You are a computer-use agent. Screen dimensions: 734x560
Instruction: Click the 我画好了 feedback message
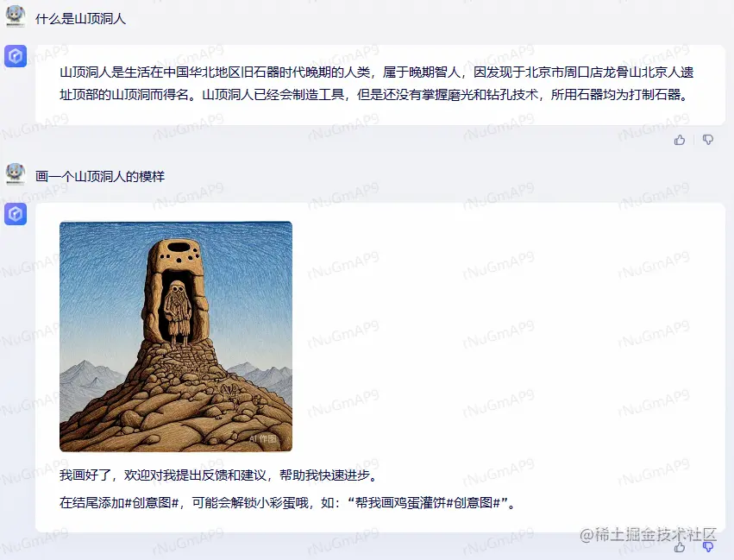(x=218, y=475)
